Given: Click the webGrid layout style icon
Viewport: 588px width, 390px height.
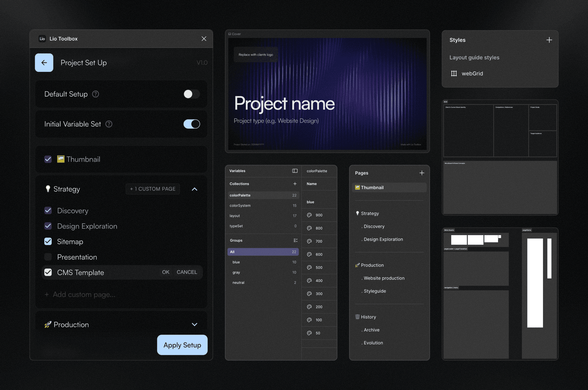Looking at the screenshot, I should point(455,74).
